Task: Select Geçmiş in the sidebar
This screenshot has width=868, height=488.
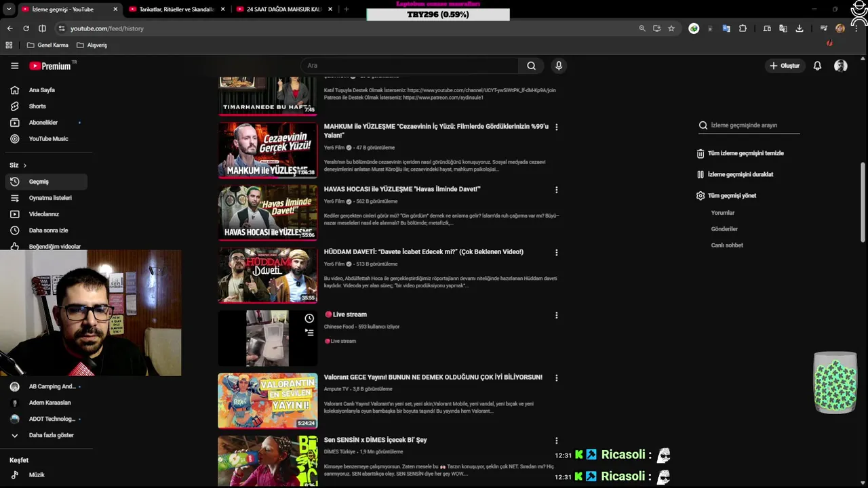Action: tap(46, 182)
